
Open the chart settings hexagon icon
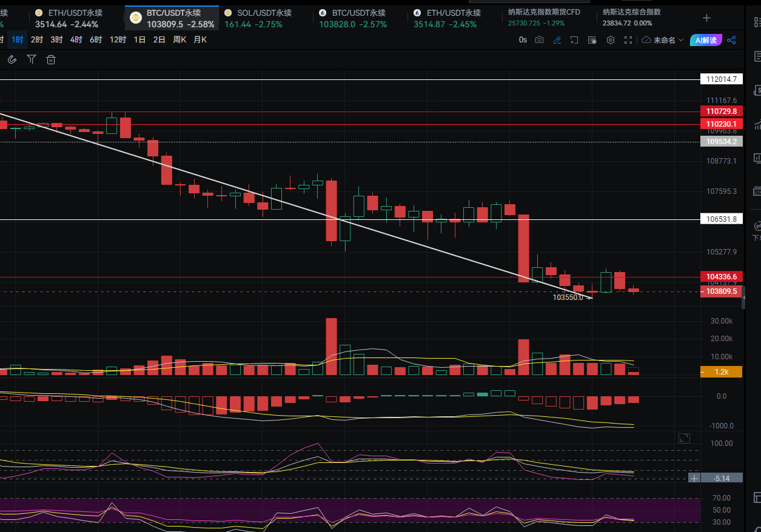click(611, 40)
